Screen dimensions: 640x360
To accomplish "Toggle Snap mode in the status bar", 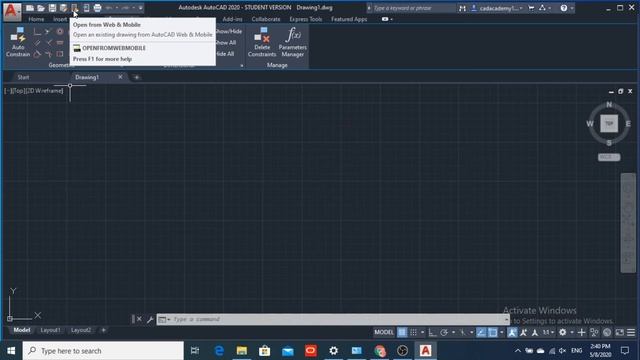I will 413,332.
